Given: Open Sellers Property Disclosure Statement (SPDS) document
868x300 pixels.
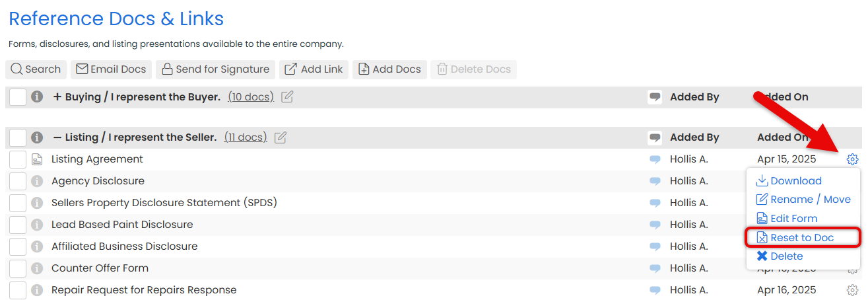Looking at the screenshot, I should (x=164, y=203).
